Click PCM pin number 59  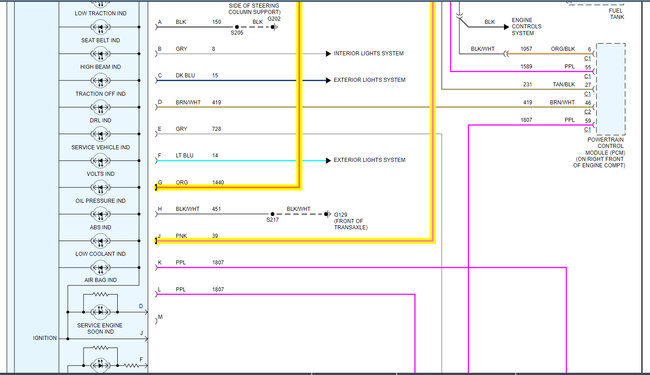pos(588,121)
